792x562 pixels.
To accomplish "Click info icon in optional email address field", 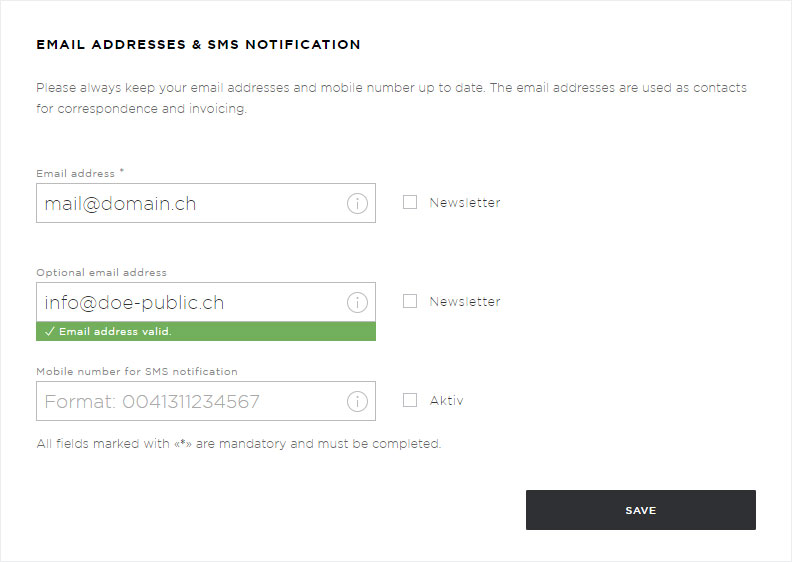I will click(357, 302).
